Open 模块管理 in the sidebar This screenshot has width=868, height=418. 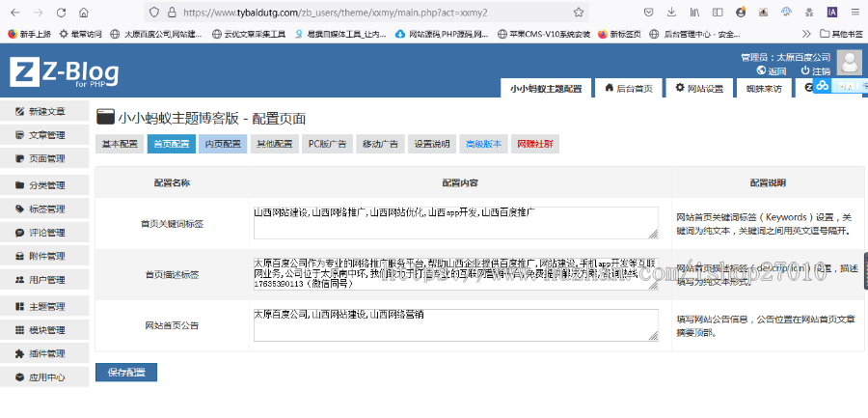click(44, 330)
